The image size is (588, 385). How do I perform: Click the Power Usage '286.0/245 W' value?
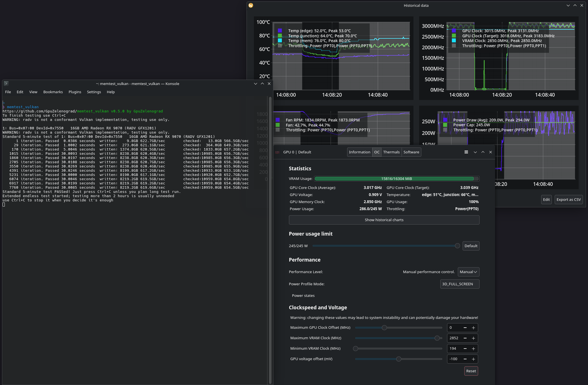[371, 209]
